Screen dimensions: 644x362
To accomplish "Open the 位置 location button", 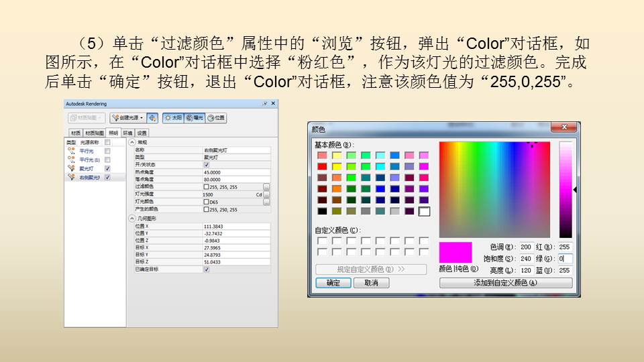I will pos(216,118).
